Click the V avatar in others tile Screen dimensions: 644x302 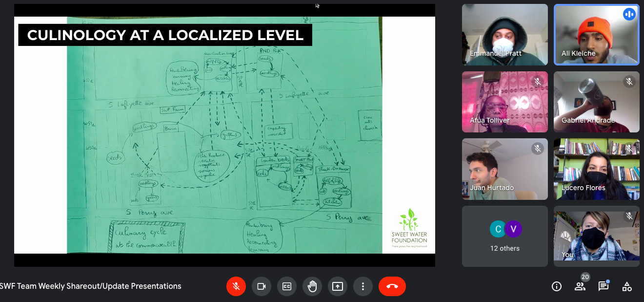[513, 229]
